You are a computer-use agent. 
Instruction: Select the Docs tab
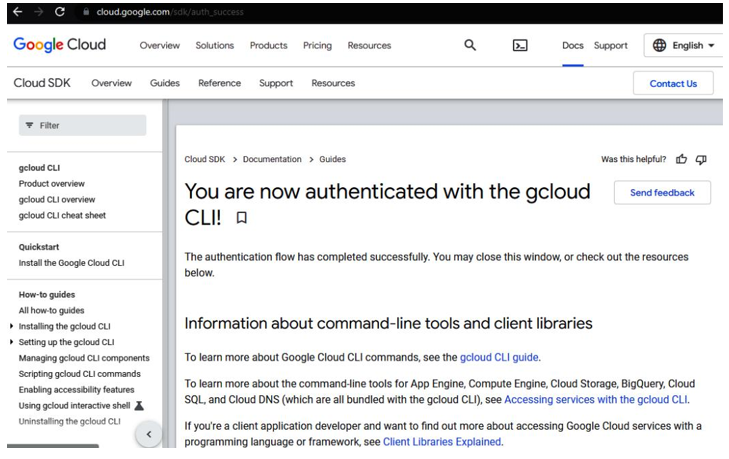(572, 46)
